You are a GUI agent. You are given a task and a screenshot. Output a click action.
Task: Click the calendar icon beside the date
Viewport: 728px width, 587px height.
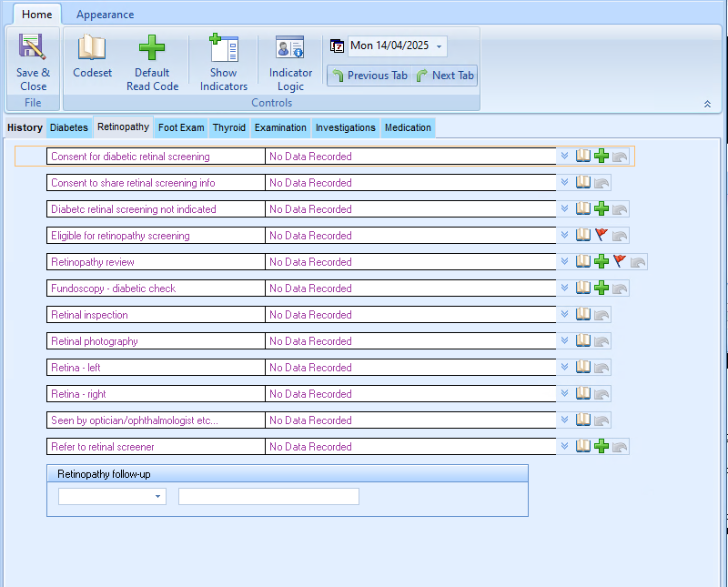(337, 46)
